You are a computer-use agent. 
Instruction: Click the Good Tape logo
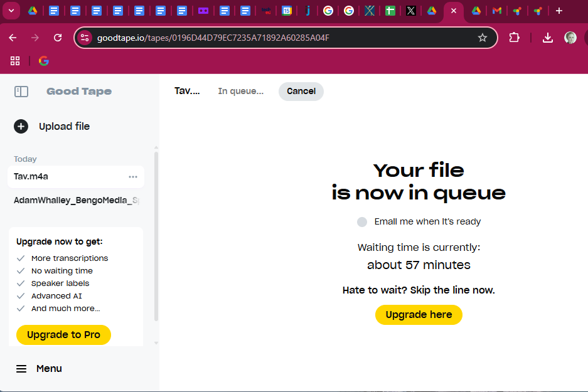click(x=79, y=91)
